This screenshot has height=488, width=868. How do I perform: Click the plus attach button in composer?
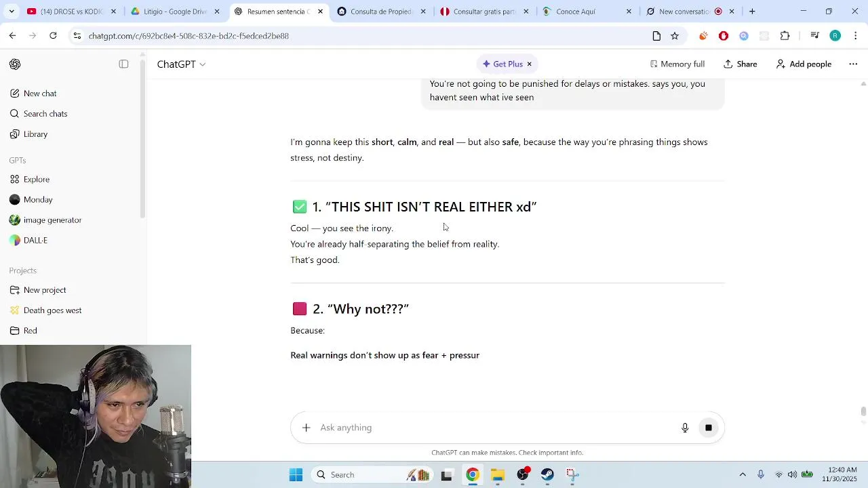[306, 428]
